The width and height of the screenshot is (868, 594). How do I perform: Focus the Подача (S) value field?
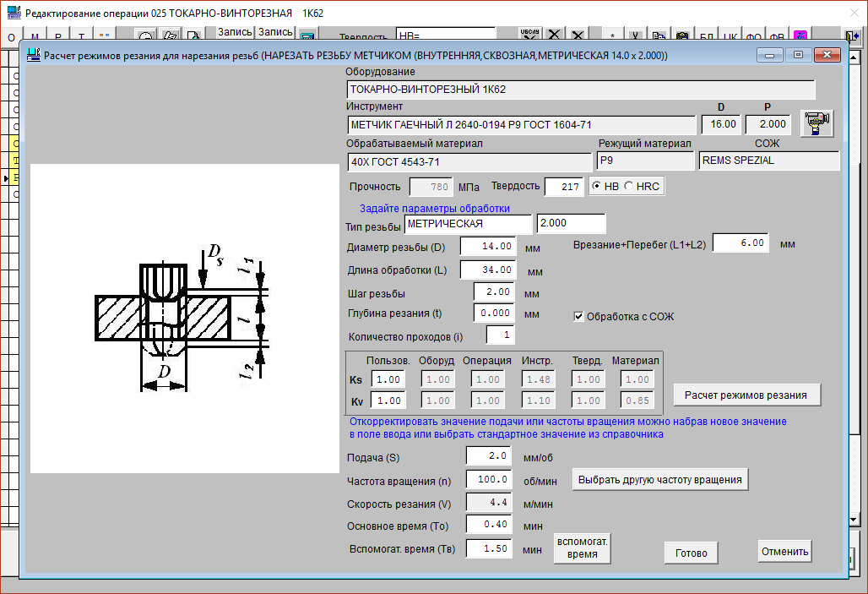click(x=488, y=456)
